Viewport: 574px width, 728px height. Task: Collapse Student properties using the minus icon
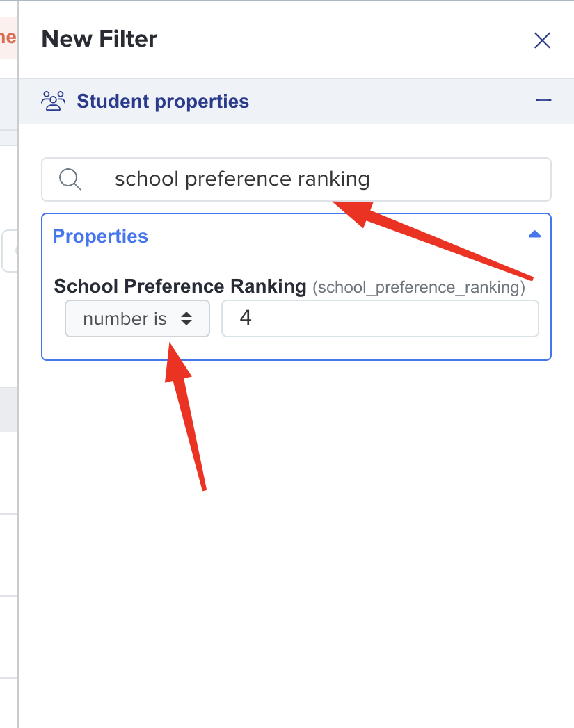click(x=543, y=100)
